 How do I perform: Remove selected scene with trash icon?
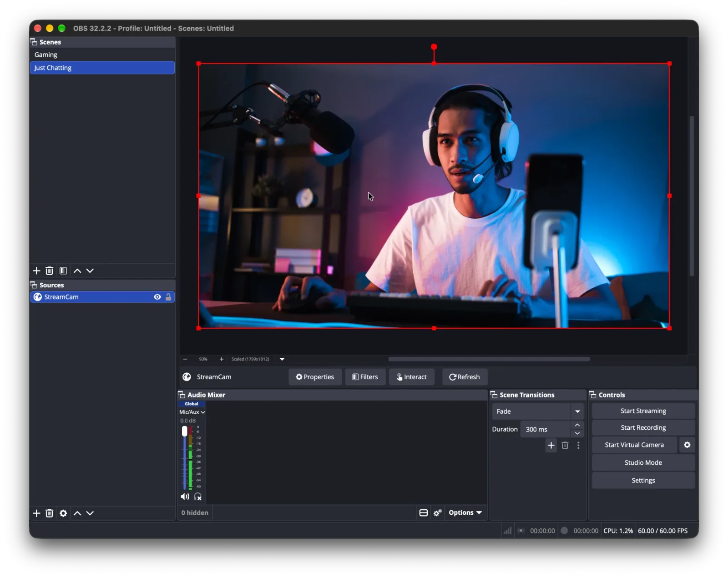[x=50, y=271]
